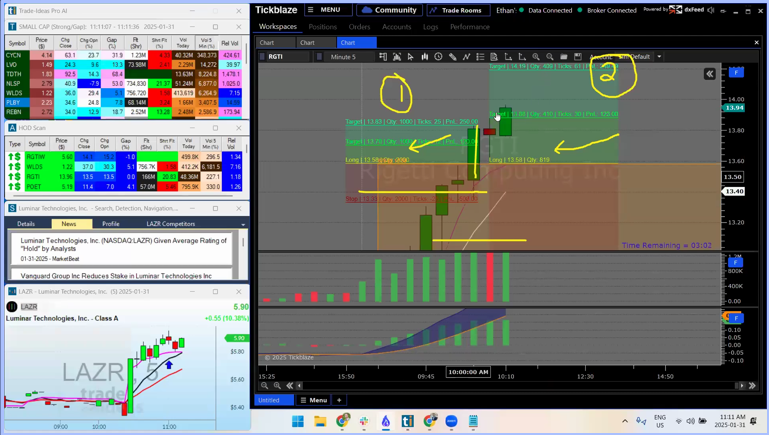
Task: Select the first Chart tab
Action: (x=275, y=43)
